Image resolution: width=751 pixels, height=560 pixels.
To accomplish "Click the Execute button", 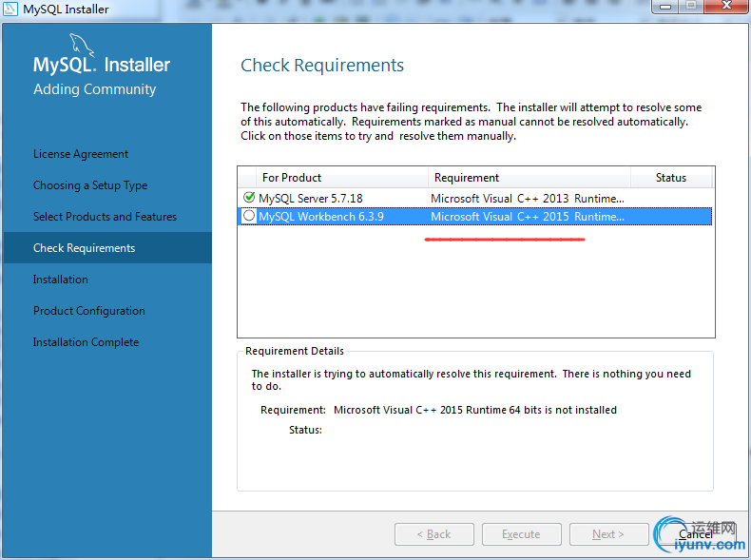I will point(522,534).
